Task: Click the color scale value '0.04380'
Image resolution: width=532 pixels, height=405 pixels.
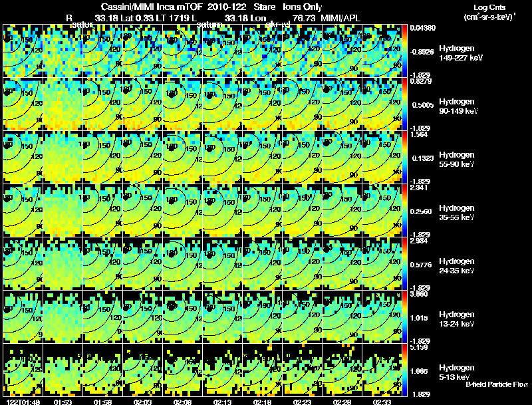Action: pyautogui.click(x=423, y=28)
